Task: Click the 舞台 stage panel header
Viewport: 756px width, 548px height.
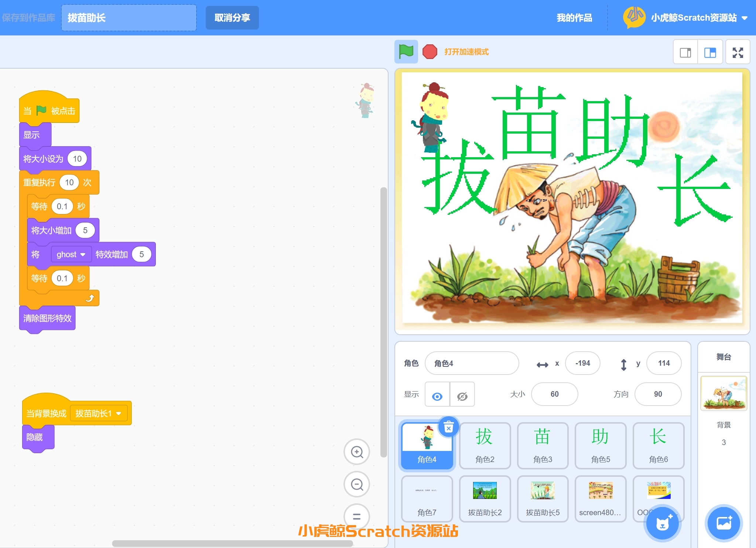Action: (x=723, y=357)
